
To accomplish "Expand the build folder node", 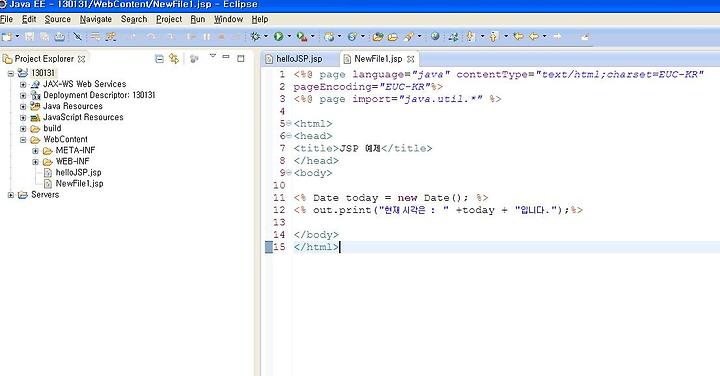I will click(23, 129).
